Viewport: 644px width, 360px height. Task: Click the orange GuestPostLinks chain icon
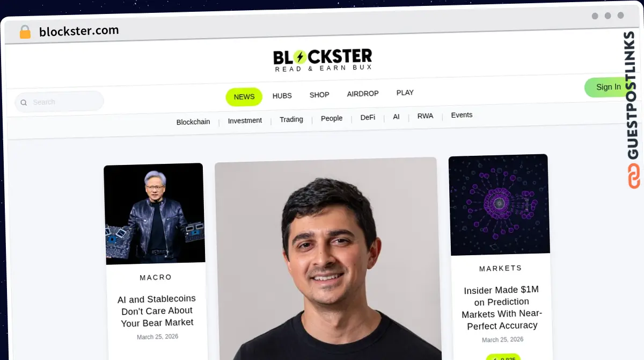tap(634, 176)
